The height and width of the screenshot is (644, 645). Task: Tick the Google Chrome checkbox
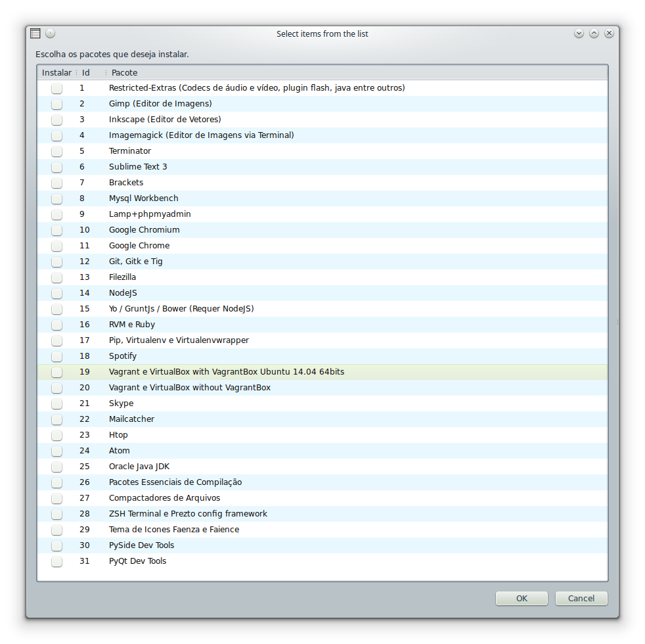[56, 246]
